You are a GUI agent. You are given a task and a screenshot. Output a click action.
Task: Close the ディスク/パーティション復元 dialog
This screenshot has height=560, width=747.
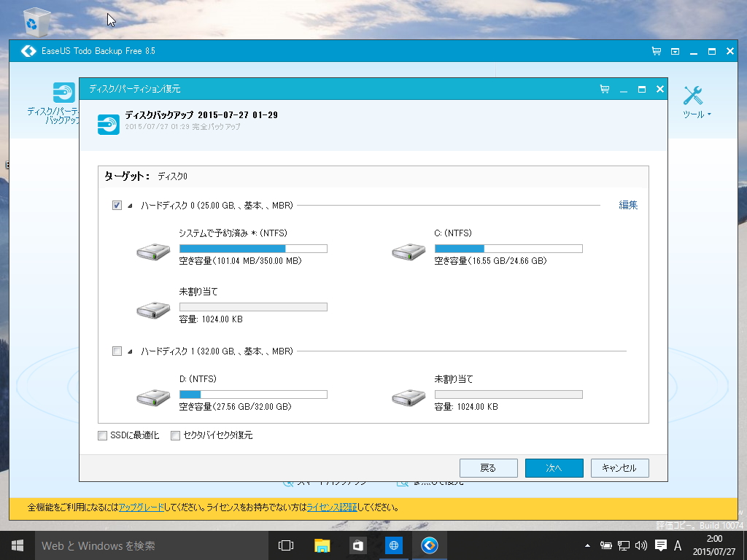point(659,89)
